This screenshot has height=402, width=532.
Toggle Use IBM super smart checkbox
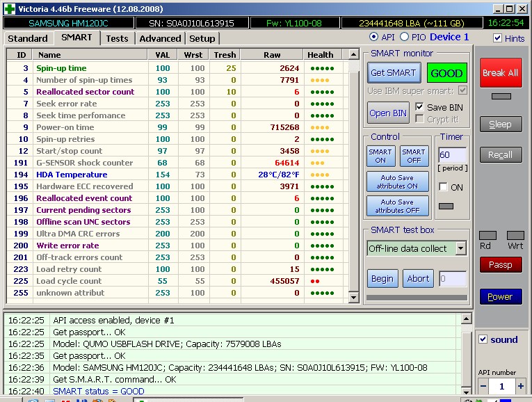462,90
